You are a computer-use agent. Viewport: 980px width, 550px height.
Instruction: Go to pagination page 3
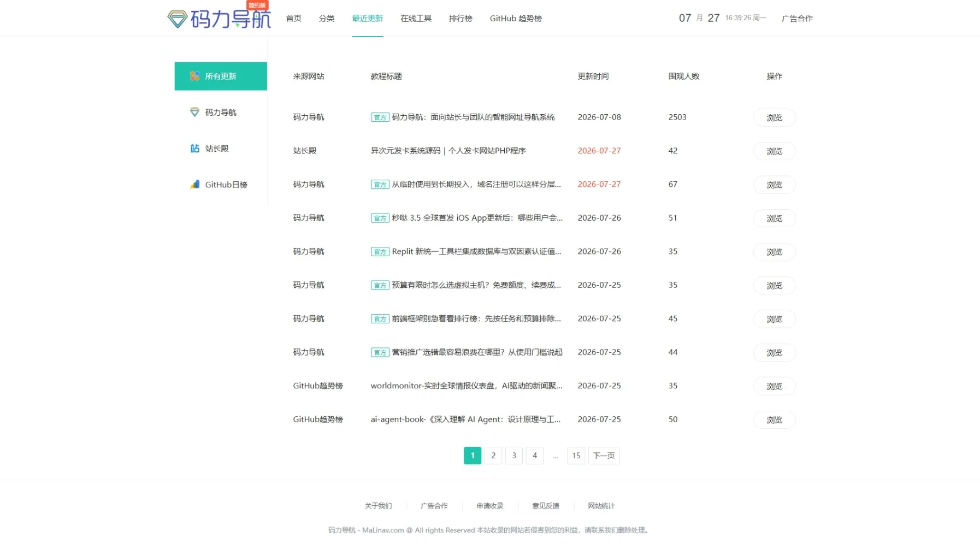(514, 456)
